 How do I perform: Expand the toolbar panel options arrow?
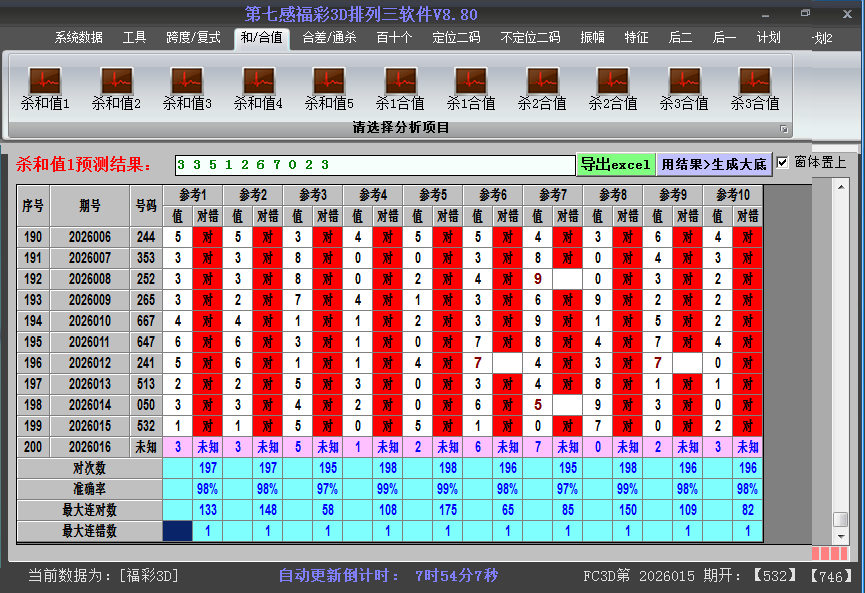tap(785, 128)
